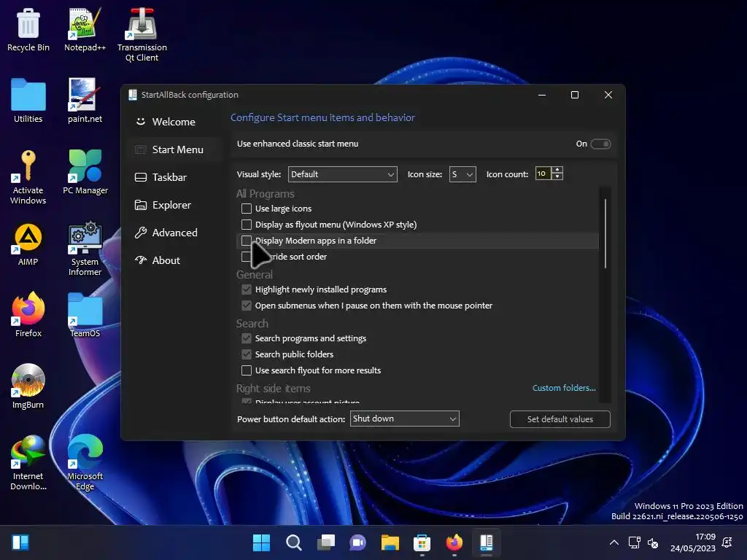Open Firefox from the taskbar
This screenshot has width=747, height=560.
[x=454, y=542]
